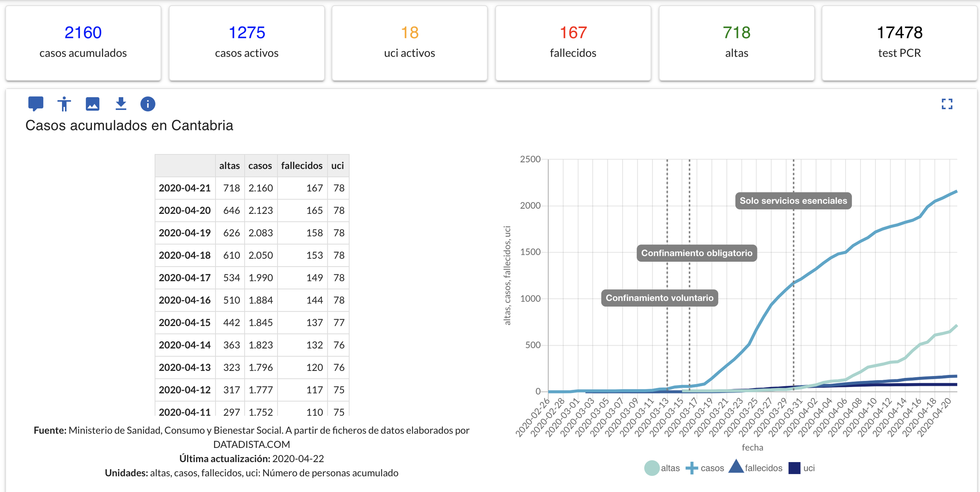Click the Solo servicios esenciales annotation
The image size is (980, 492).
tap(793, 201)
